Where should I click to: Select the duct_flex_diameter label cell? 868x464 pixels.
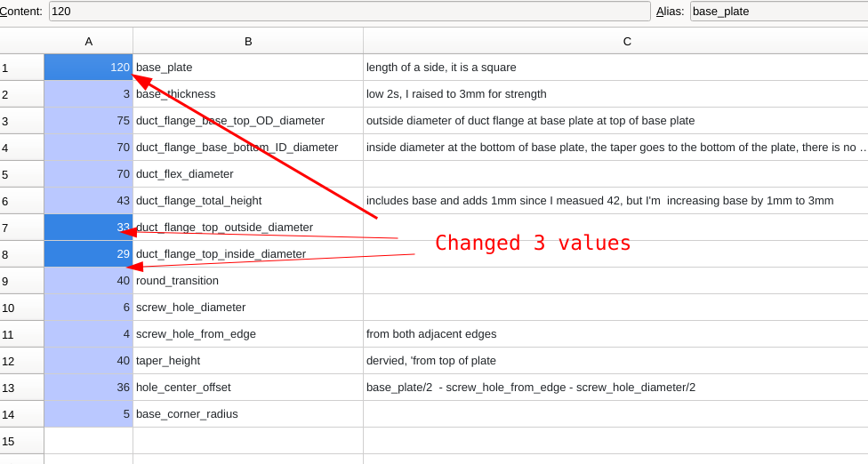(x=248, y=174)
